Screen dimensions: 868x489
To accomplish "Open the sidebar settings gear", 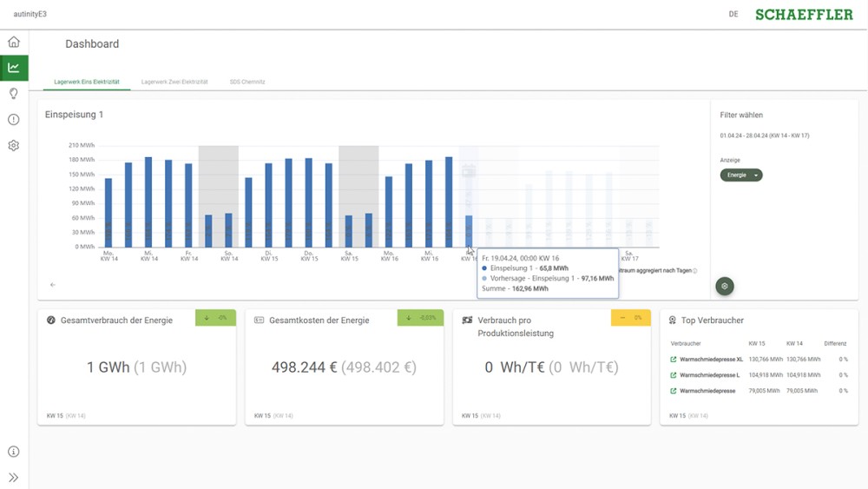I will (14, 146).
